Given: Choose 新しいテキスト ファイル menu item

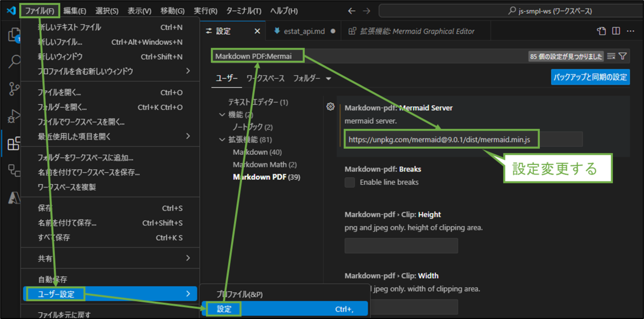Looking at the screenshot, I should pos(111,27).
